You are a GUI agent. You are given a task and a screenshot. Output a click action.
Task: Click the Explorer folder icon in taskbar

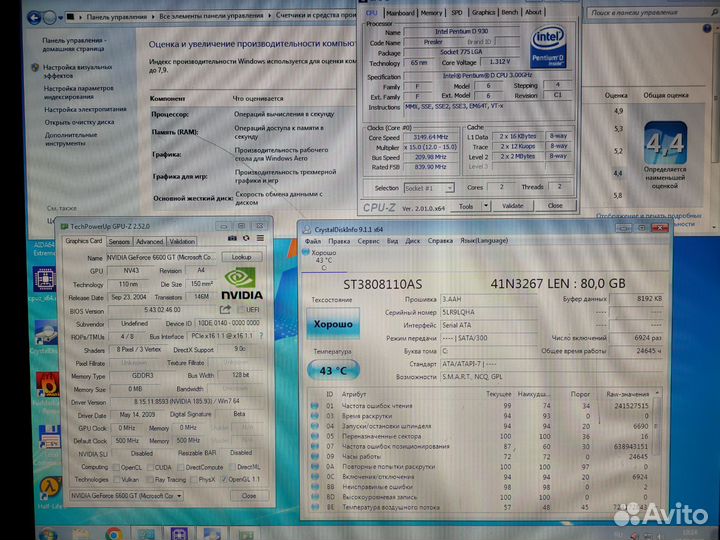click(x=82, y=534)
